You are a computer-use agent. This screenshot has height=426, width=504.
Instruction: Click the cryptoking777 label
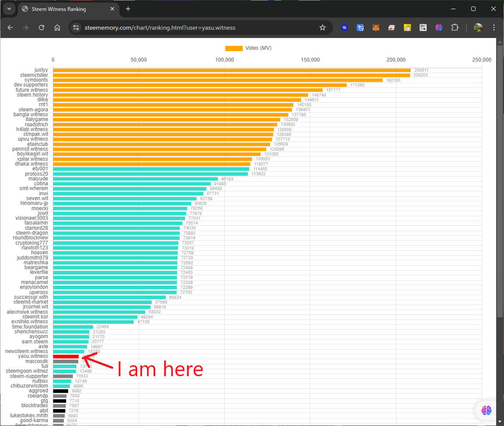[x=31, y=243]
